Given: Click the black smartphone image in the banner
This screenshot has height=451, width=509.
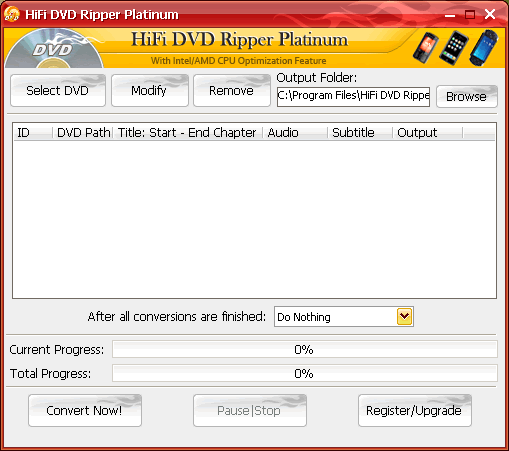Looking at the screenshot, I should [454, 48].
